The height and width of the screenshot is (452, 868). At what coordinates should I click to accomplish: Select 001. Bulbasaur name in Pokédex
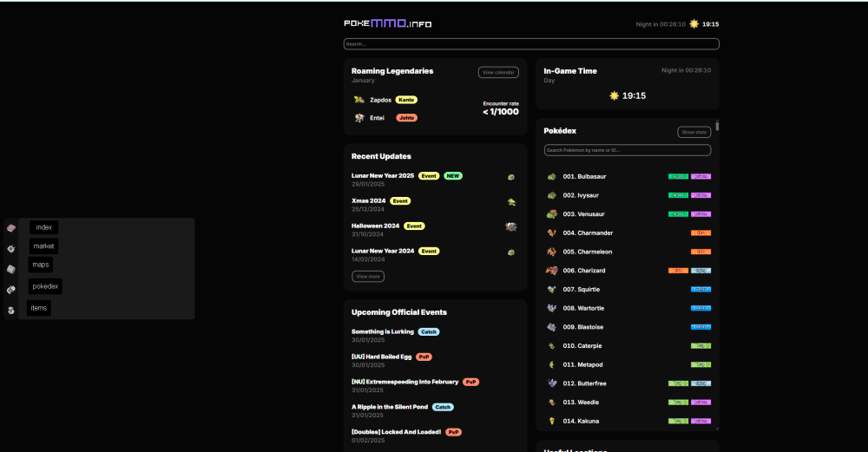tap(584, 176)
